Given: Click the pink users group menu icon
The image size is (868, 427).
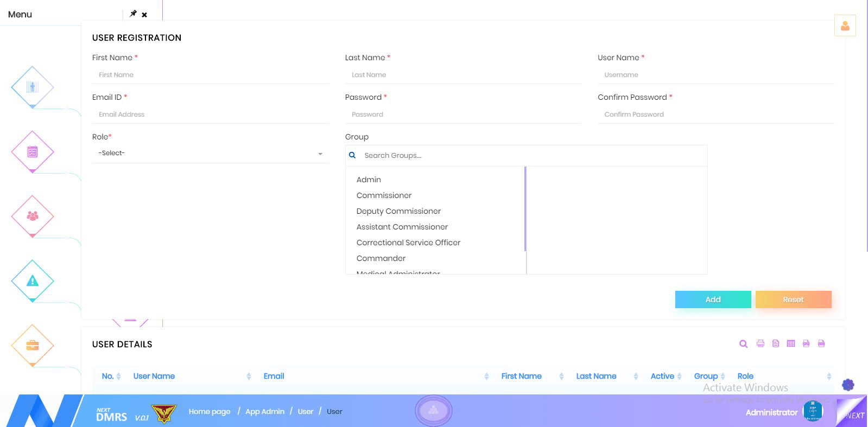Looking at the screenshot, I should (x=33, y=216).
